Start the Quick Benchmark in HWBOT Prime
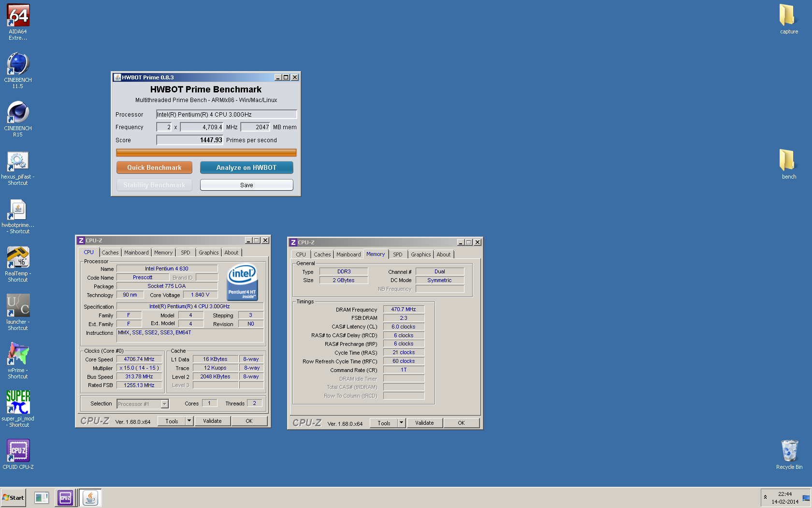812x508 pixels. coord(154,167)
